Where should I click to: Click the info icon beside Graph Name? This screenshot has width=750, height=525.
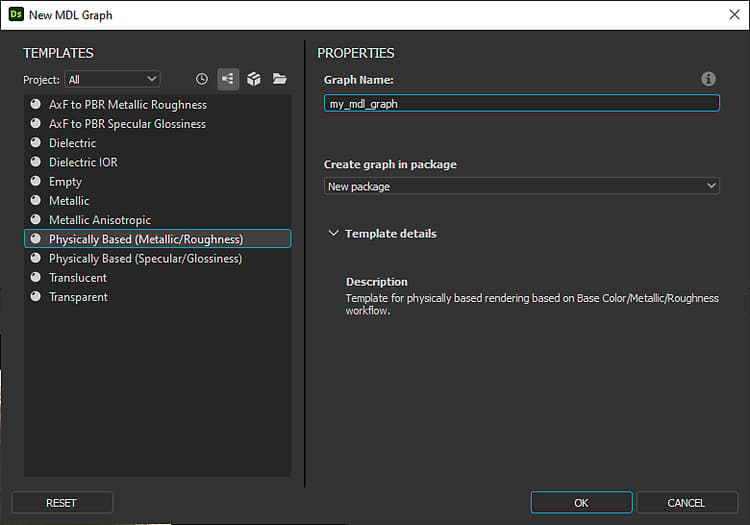[x=708, y=79]
